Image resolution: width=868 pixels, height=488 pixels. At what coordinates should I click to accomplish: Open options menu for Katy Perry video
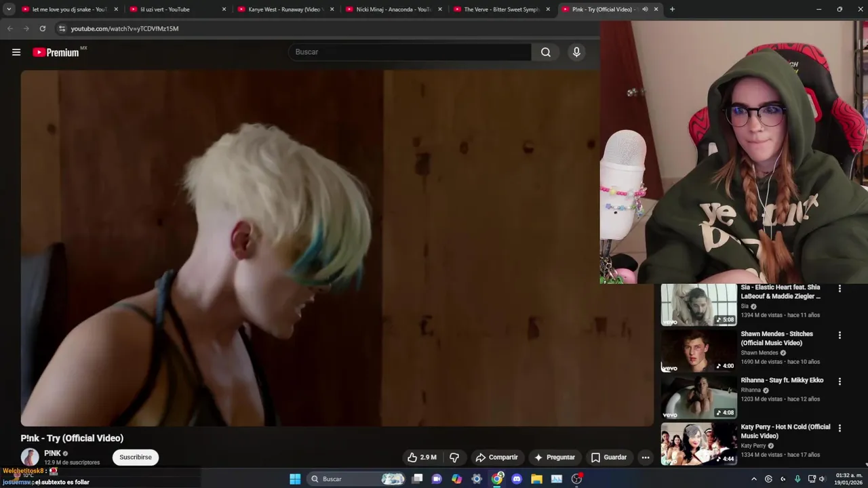(840, 428)
